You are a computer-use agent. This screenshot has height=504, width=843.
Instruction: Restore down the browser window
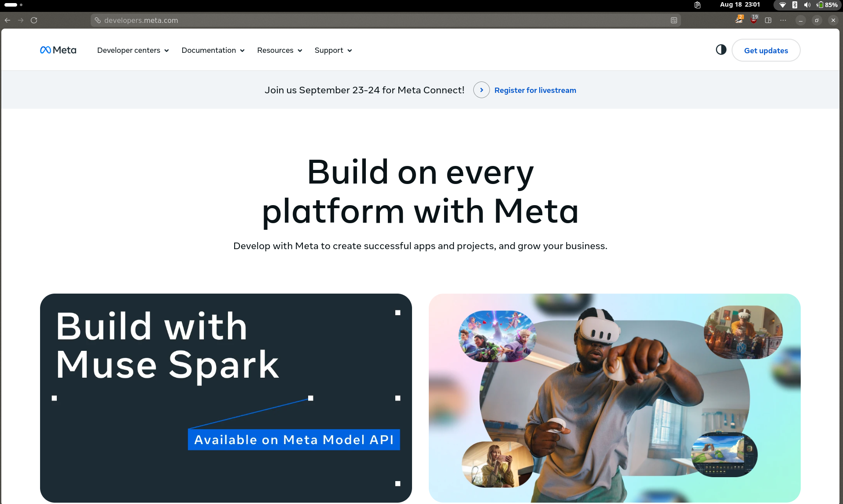click(817, 20)
